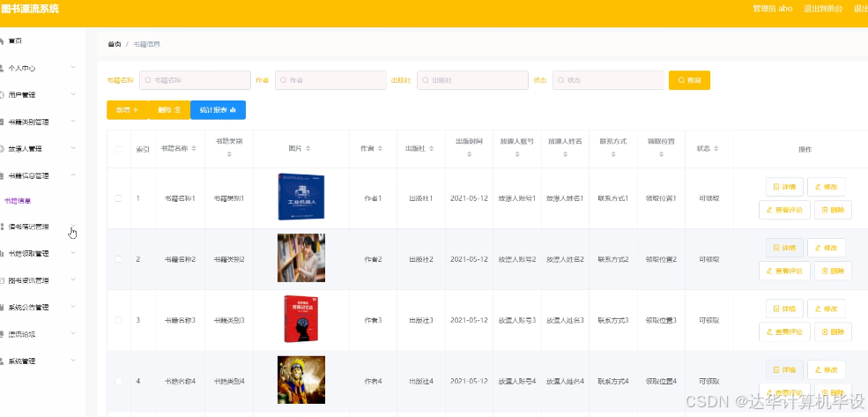Sort table by 书籍类别 column arrows

pyautogui.click(x=229, y=154)
